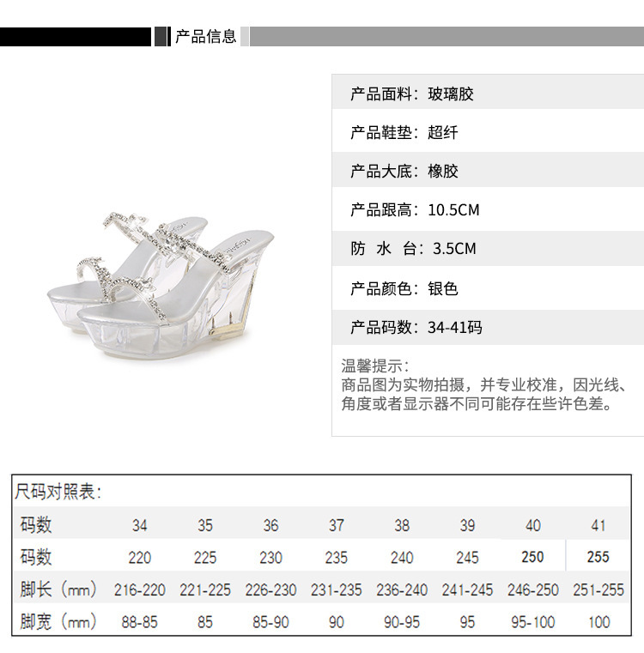This screenshot has height=653, width=644.
Task: Click the 产品鞋垫：超纤 row
Action: coord(488,132)
